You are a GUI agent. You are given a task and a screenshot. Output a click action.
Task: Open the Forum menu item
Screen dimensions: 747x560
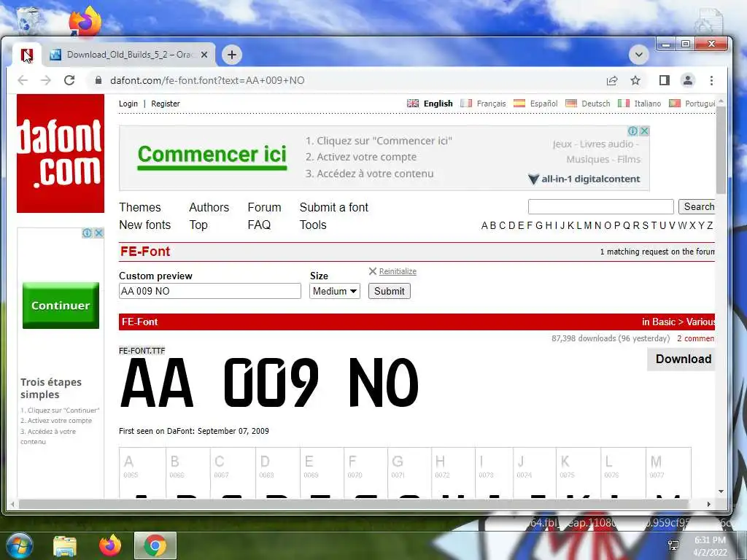[x=264, y=207]
